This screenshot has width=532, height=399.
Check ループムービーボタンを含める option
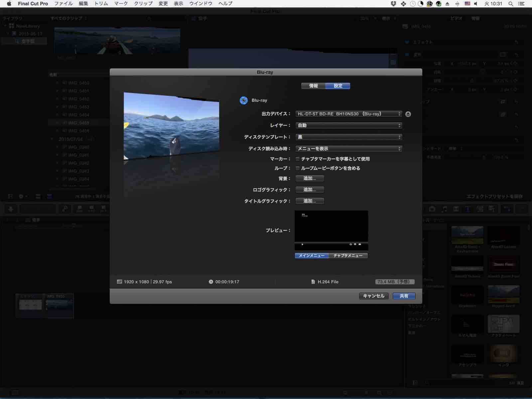(x=298, y=168)
